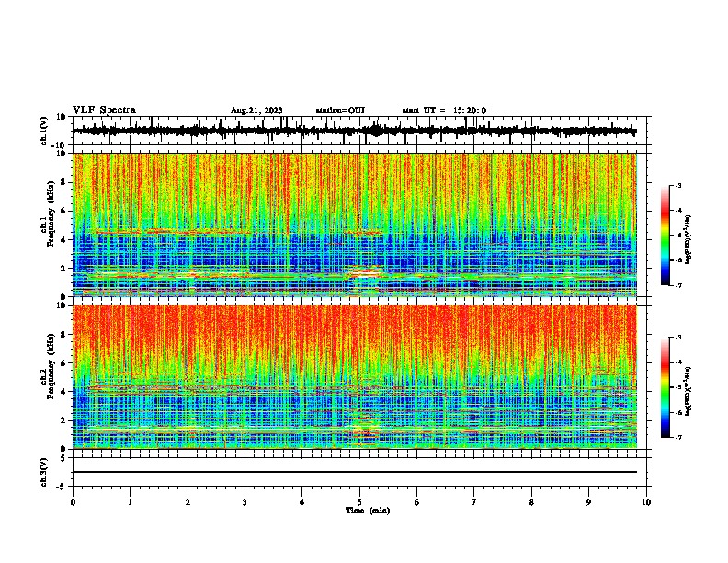This screenshot has height=563, width=728.
Task: Click the ch.2 color bar 'log(PSD)' label
Action: 688,391
